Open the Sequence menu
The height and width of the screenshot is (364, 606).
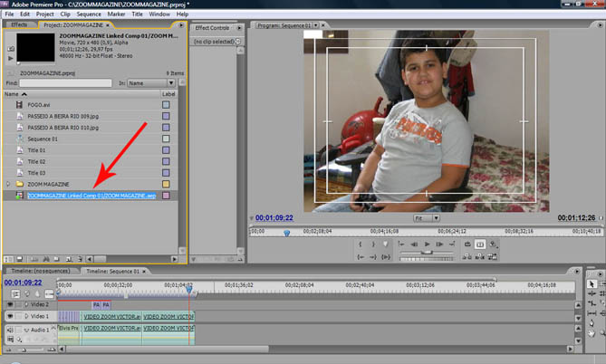[89, 14]
